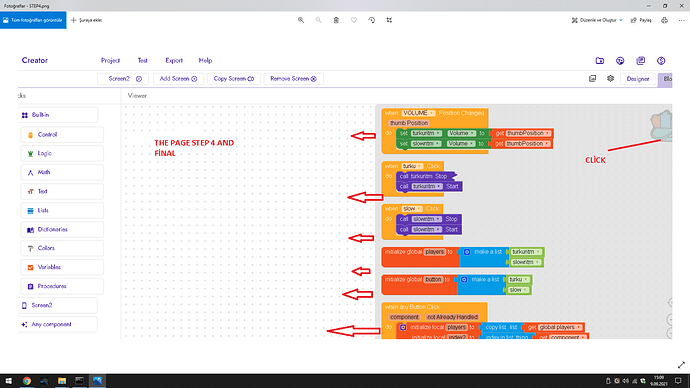Open the Export menu
The width and height of the screenshot is (690, 388).
(x=174, y=61)
